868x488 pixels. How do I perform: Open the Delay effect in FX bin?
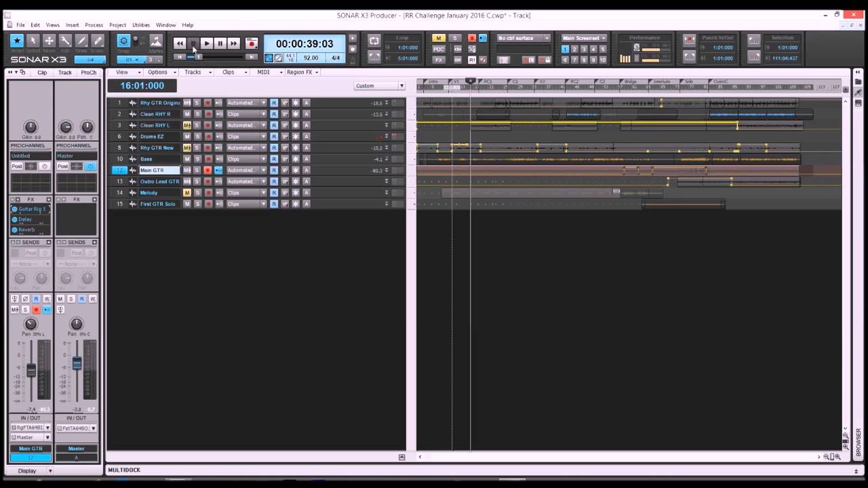click(25, 220)
